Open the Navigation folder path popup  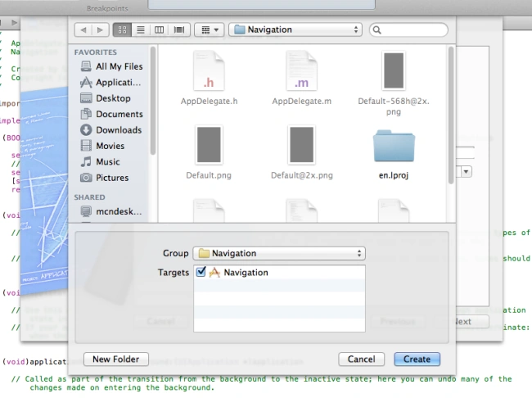(295, 29)
